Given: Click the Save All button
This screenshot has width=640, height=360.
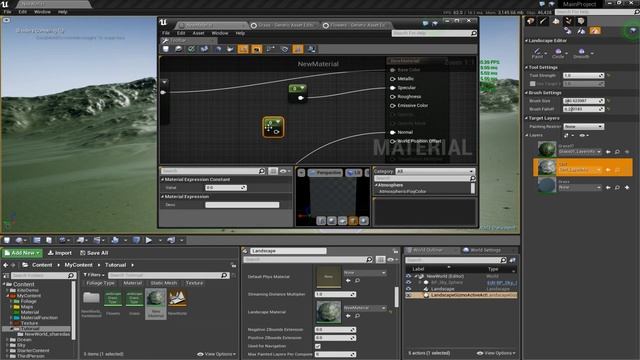Looking at the screenshot, I should 94,253.
